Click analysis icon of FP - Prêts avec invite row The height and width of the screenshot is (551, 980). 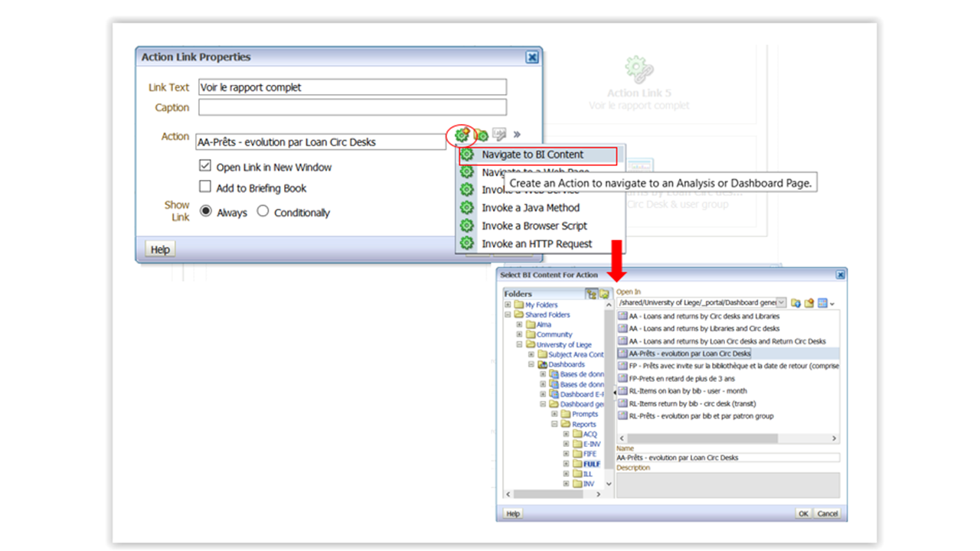[622, 366]
